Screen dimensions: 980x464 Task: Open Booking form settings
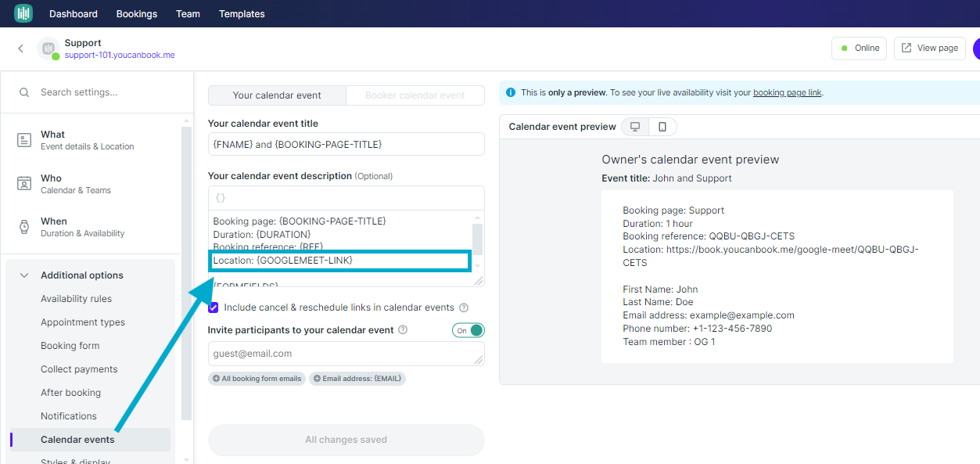click(70, 346)
